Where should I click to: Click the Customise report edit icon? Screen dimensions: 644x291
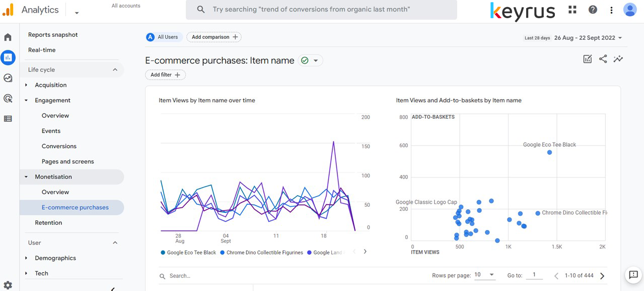tap(587, 59)
